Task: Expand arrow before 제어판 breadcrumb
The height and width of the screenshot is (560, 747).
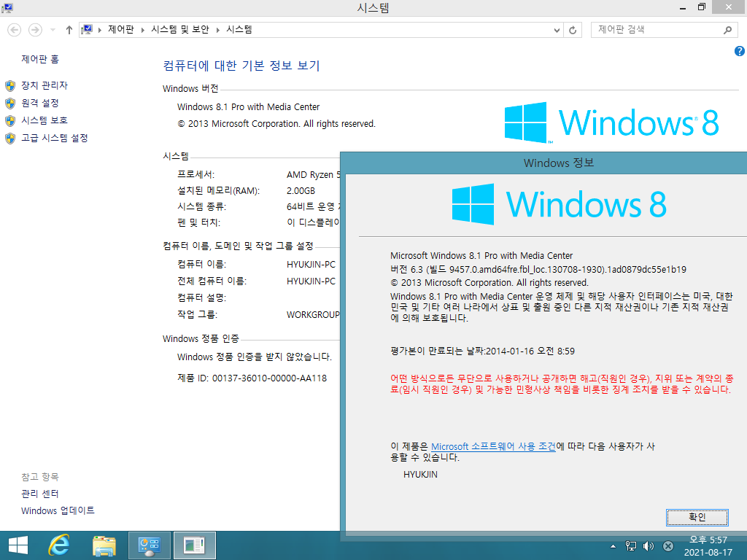Action: [x=99, y=30]
